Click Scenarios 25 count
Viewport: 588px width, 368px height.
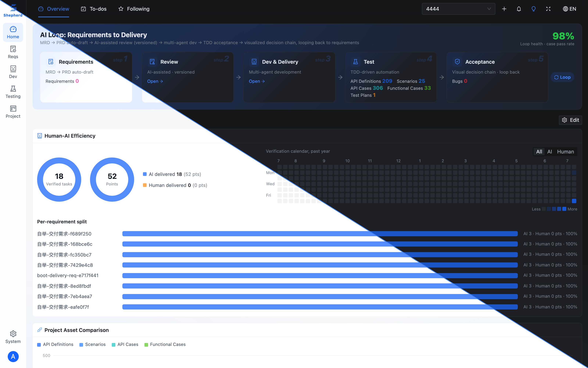coord(411,81)
